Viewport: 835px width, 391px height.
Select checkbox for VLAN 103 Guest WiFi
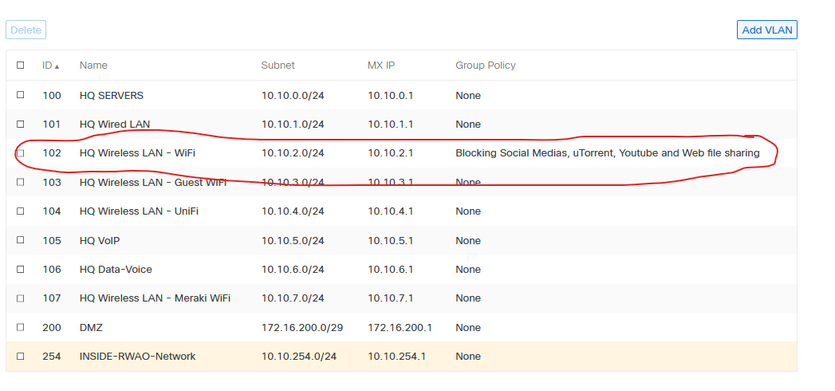click(x=20, y=182)
